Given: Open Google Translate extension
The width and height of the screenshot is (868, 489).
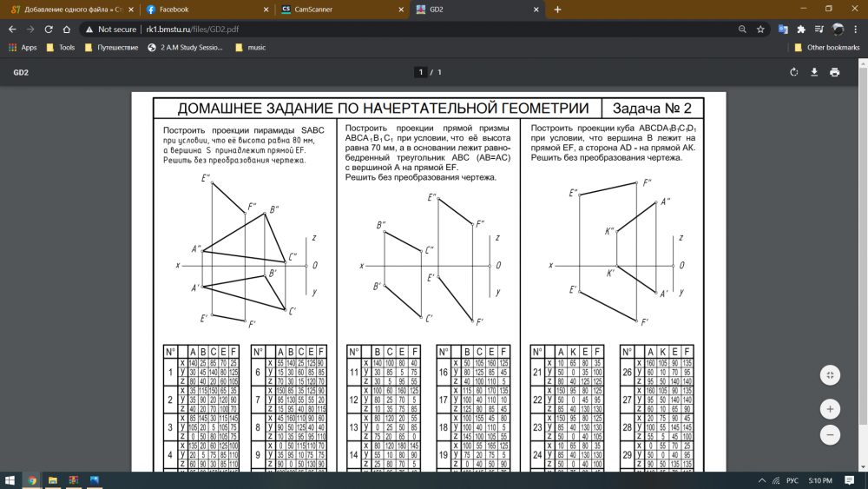Looking at the screenshot, I should (783, 30).
